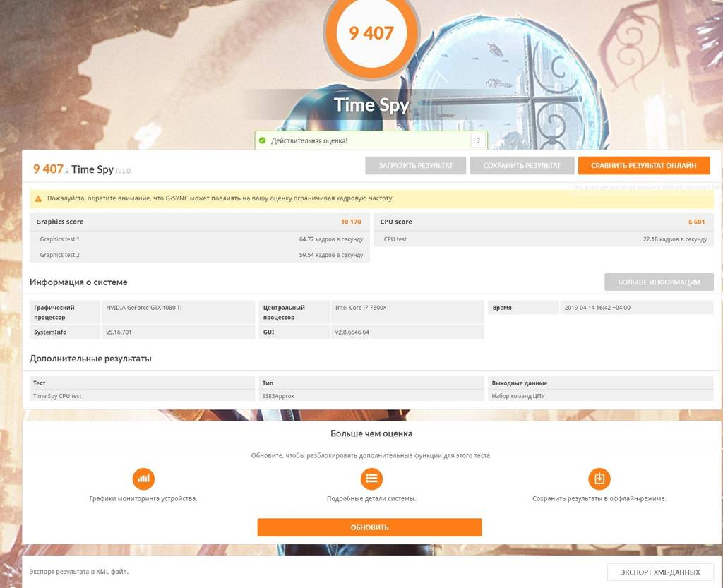Click Сохранить результаты в оффлайн-режиме label

point(599,498)
